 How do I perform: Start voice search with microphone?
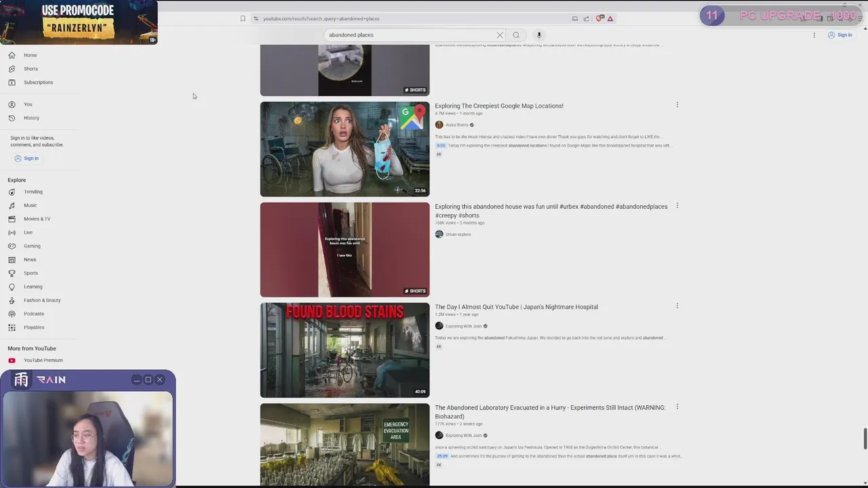539,35
